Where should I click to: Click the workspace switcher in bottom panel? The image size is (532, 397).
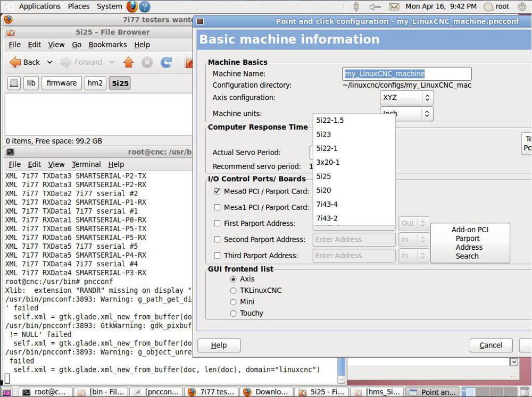(489, 392)
